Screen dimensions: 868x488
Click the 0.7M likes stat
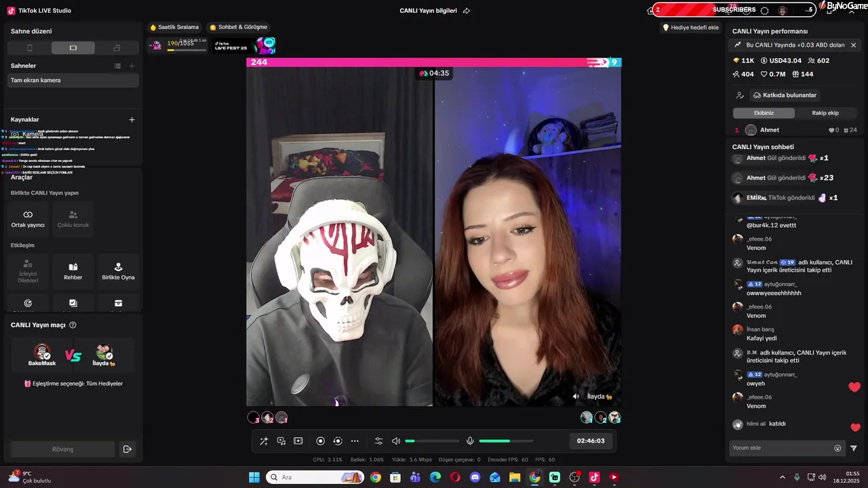773,75
